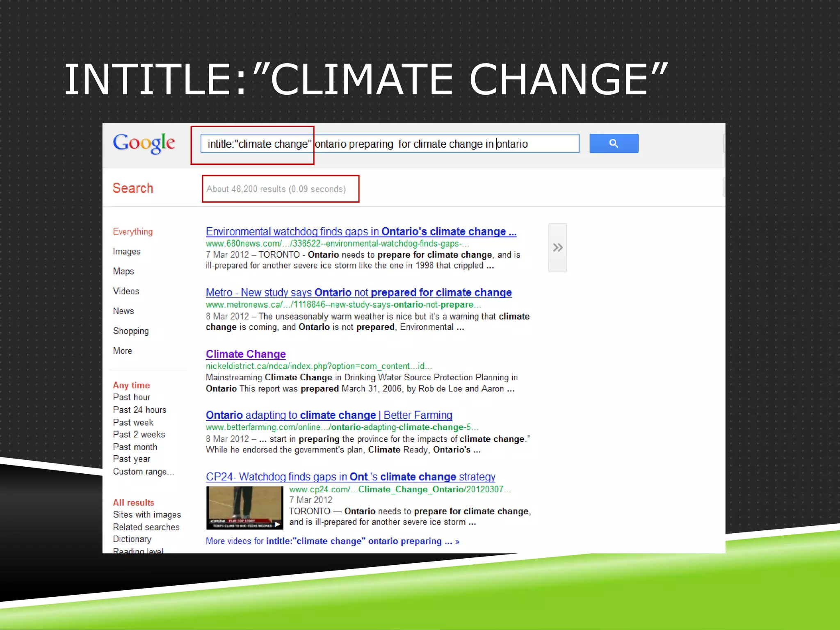840x630 pixels.
Task: Click the Google logo
Action: pyautogui.click(x=144, y=144)
